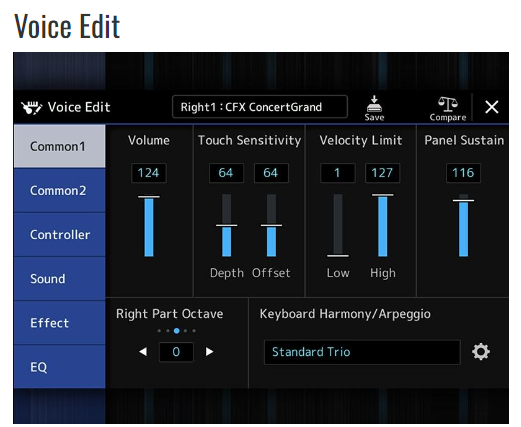Open the Standard Trio harmony type selector
This screenshot has height=427, width=521.
(x=362, y=352)
